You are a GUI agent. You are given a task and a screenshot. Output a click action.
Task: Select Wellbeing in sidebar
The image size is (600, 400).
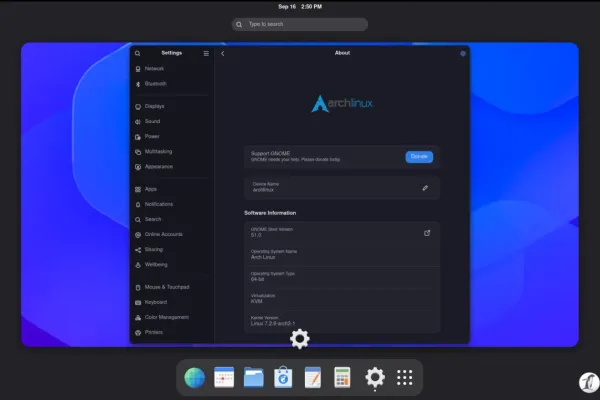coord(171,264)
